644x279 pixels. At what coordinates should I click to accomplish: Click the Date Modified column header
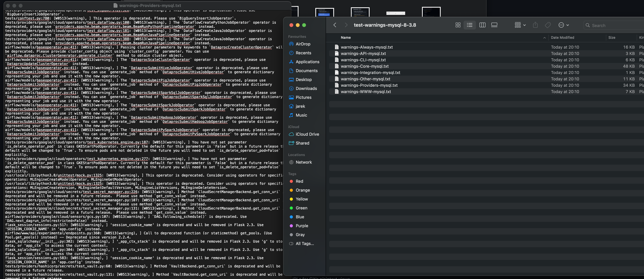pos(562,37)
